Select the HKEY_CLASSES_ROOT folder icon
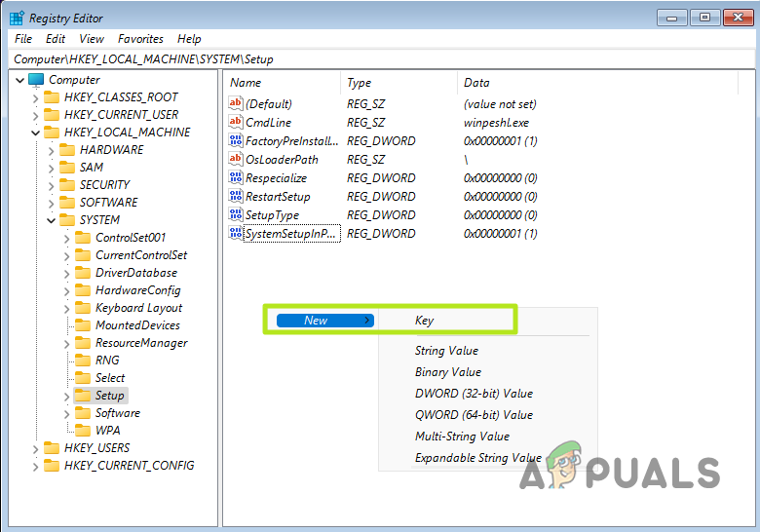Viewport: 760px width, 532px height. [x=52, y=97]
